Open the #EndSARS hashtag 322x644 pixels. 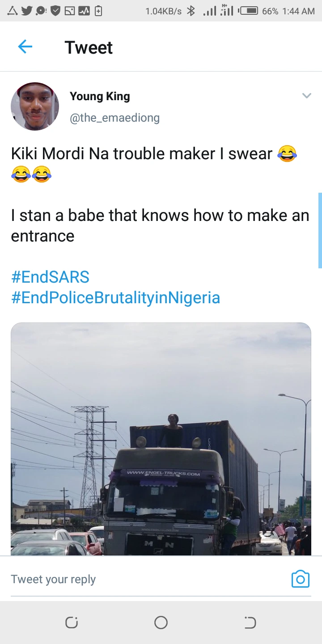pyautogui.click(x=50, y=277)
